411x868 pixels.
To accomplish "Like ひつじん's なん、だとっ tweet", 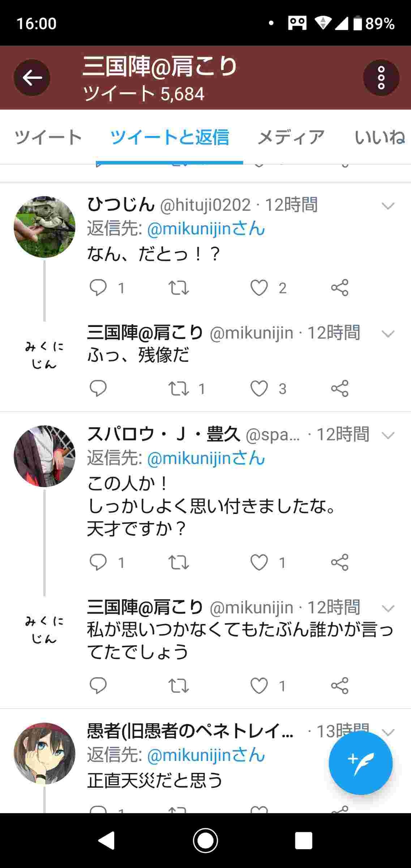I will tap(259, 288).
